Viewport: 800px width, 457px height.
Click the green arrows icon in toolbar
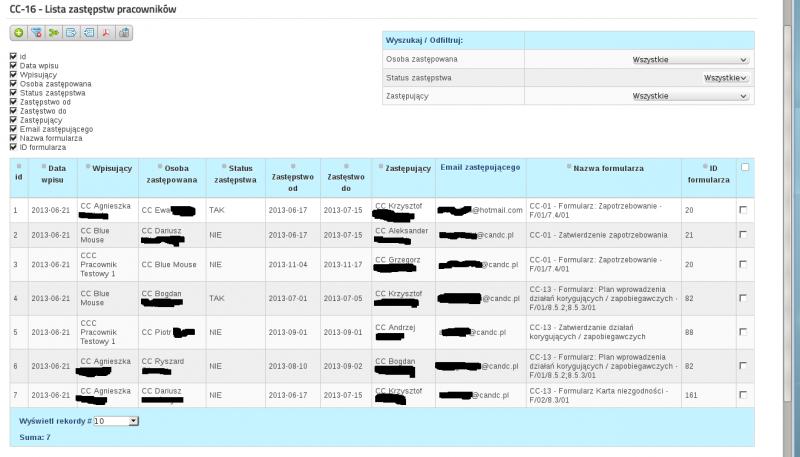click(53, 33)
